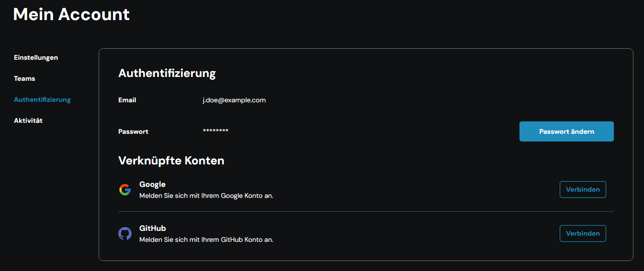Image resolution: width=644 pixels, height=271 pixels.
Task: Click the Passwort field label
Action: click(x=133, y=131)
